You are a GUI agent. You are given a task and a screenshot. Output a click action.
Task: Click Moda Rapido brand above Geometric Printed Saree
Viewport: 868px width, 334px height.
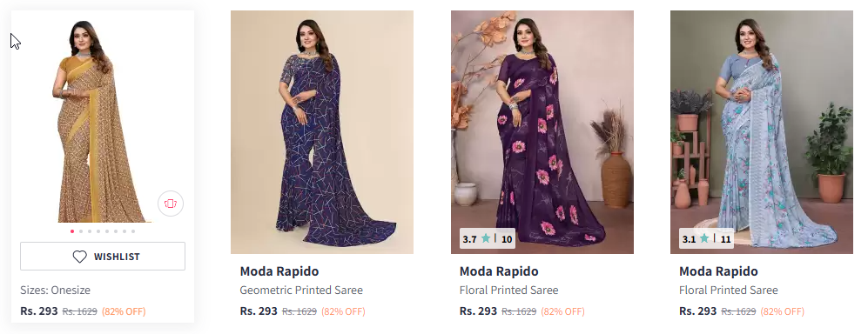[x=279, y=271]
